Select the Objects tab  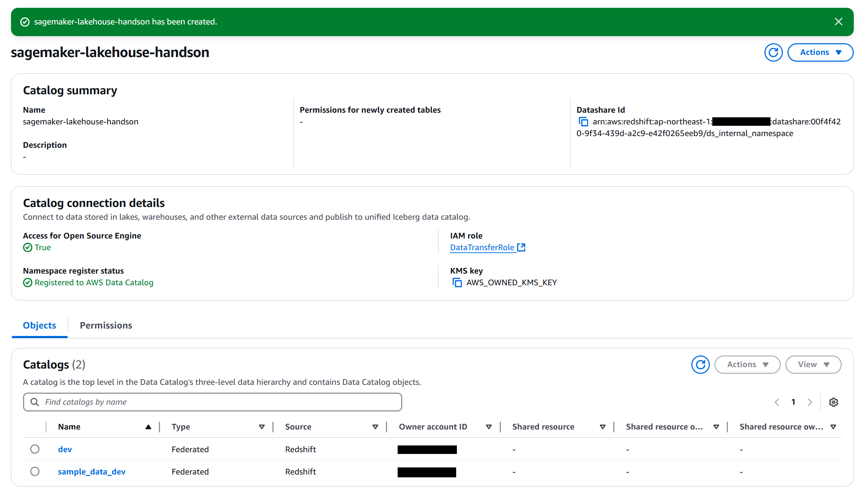[39, 325]
